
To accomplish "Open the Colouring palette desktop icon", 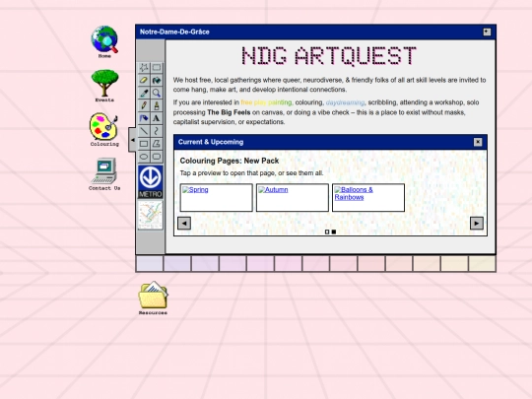I will tap(104, 130).
